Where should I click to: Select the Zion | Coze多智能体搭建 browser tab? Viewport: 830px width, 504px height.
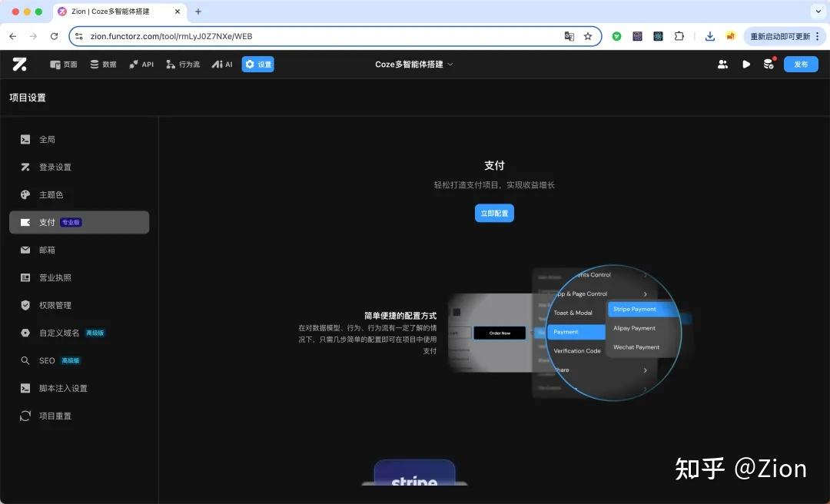click(x=120, y=11)
